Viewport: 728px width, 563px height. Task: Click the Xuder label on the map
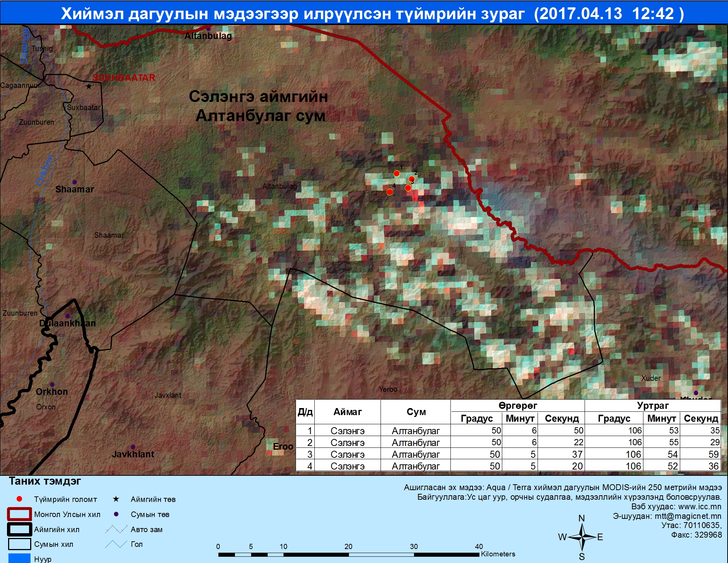651,378
